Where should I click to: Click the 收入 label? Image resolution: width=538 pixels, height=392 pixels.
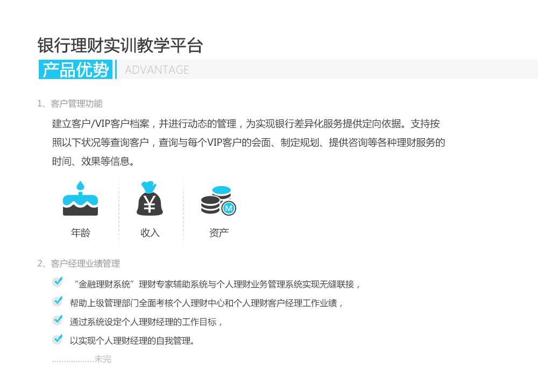point(150,233)
